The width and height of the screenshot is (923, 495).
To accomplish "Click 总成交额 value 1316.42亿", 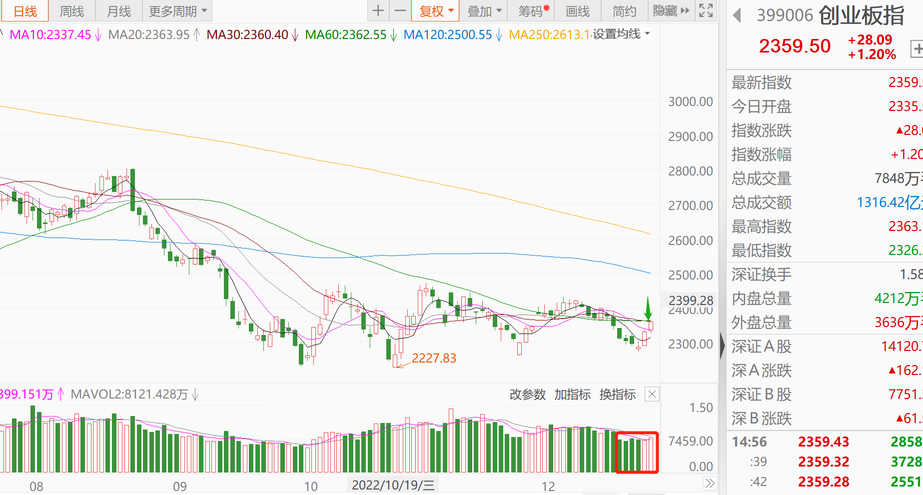I will [x=889, y=202].
